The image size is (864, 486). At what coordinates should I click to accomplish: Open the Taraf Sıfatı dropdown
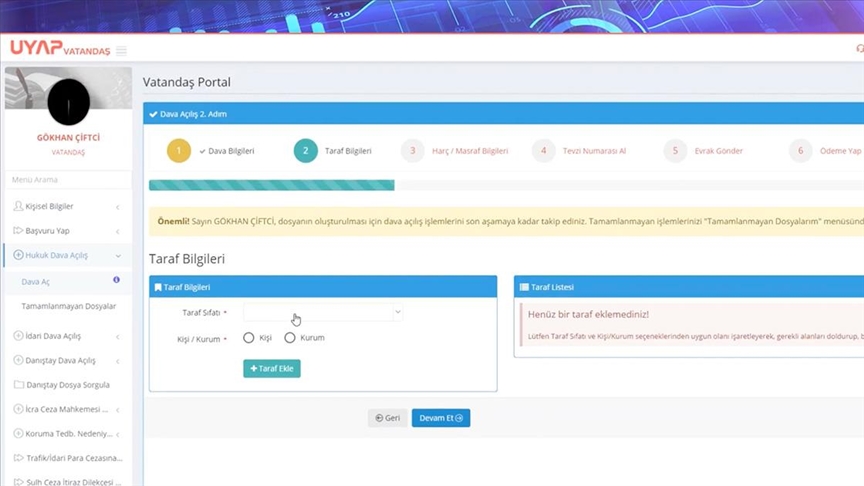point(322,313)
